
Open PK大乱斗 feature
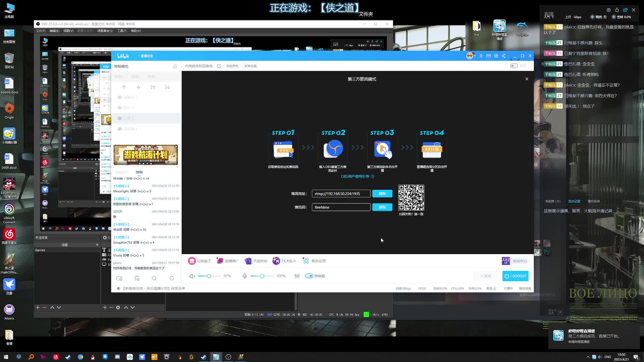coord(284,261)
